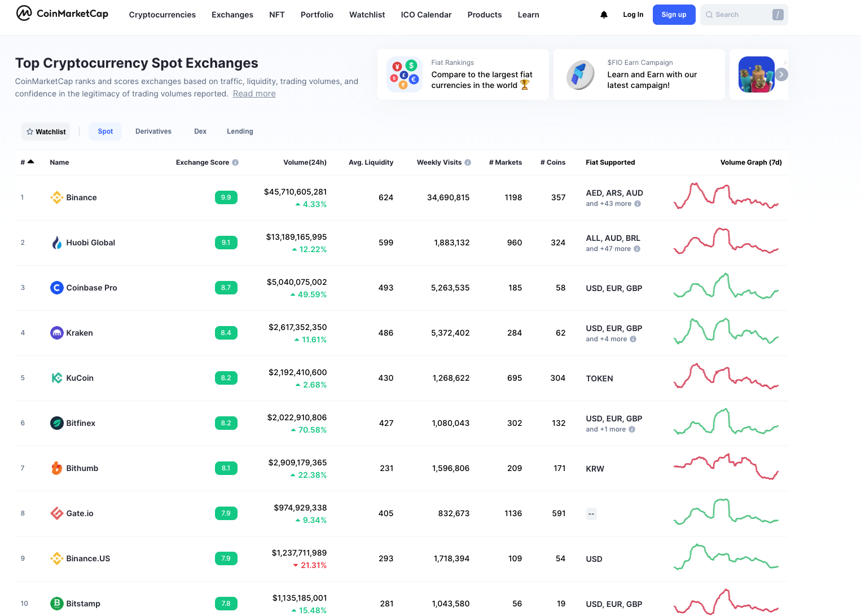Screen dimensions: 861x616
Task: Open the NFT menu
Action: pyautogui.click(x=277, y=15)
